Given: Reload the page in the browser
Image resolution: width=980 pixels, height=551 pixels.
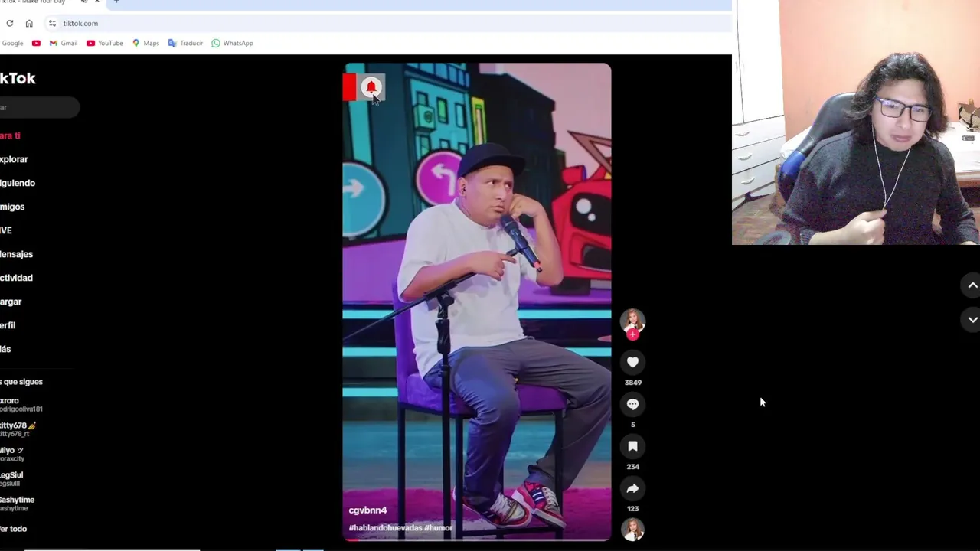Looking at the screenshot, I should [x=10, y=23].
